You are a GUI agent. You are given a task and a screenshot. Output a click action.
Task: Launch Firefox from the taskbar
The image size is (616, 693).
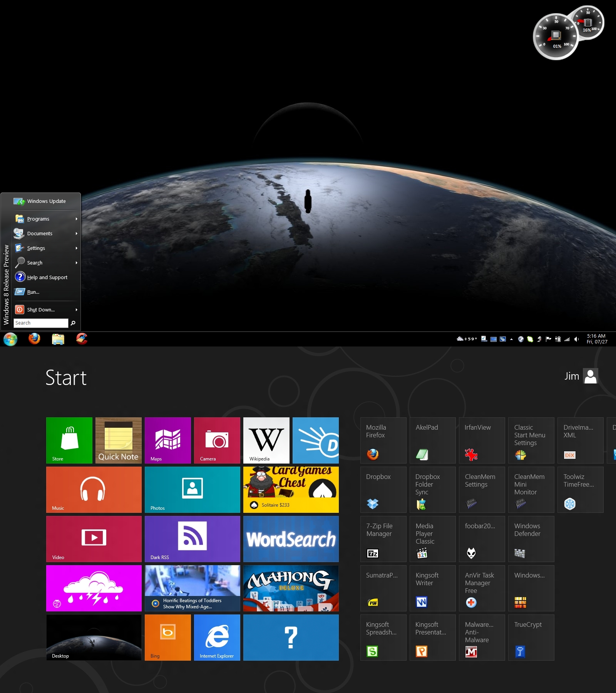(x=34, y=339)
